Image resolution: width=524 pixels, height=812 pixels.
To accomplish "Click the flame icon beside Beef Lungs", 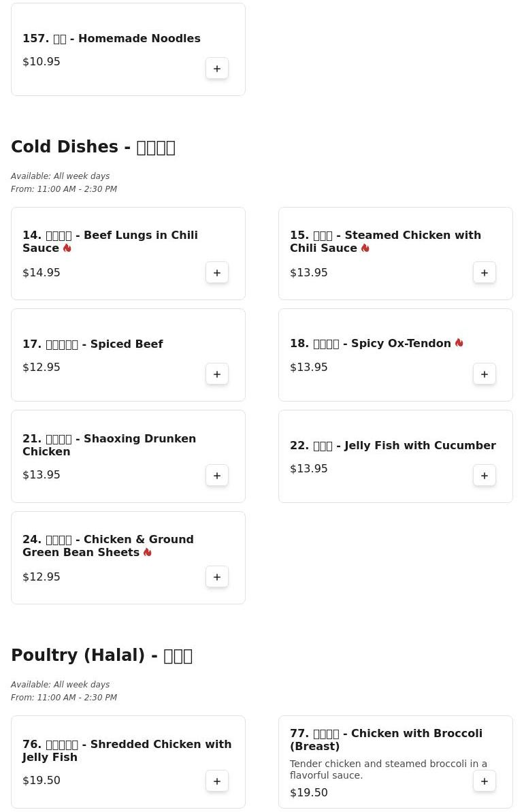I will pyautogui.click(x=67, y=248).
